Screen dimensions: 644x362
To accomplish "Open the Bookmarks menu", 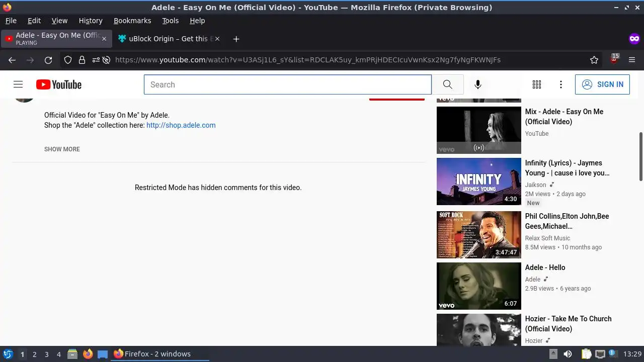I will pyautogui.click(x=132, y=21).
